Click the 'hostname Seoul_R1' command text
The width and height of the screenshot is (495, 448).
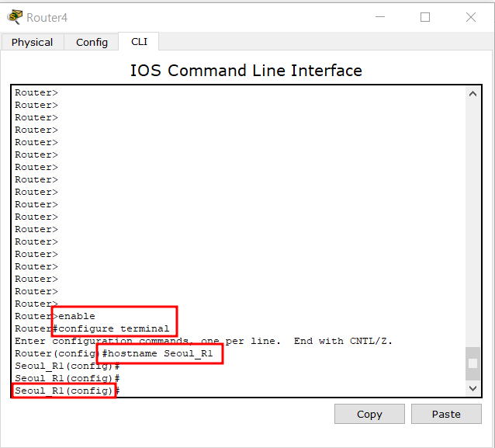click(x=160, y=353)
